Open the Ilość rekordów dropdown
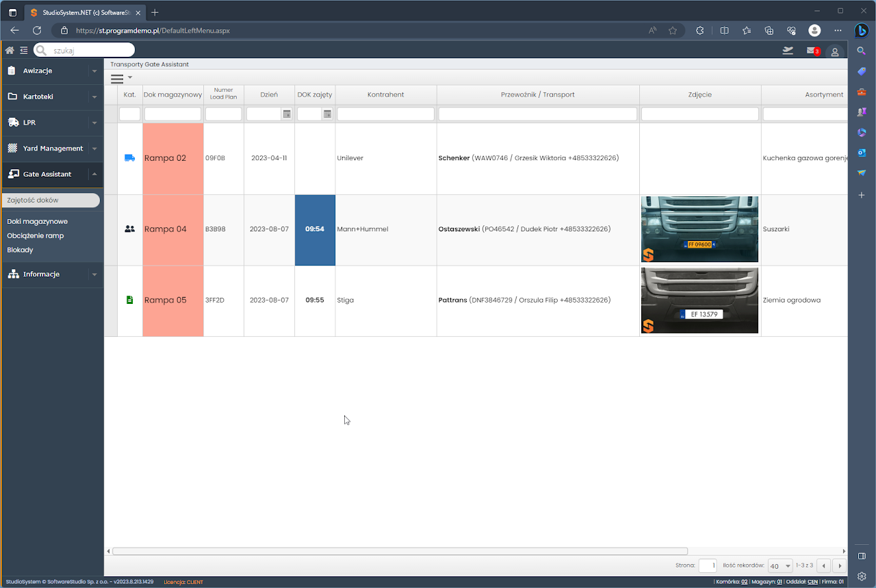Image resolution: width=876 pixels, height=588 pixels. pos(780,566)
